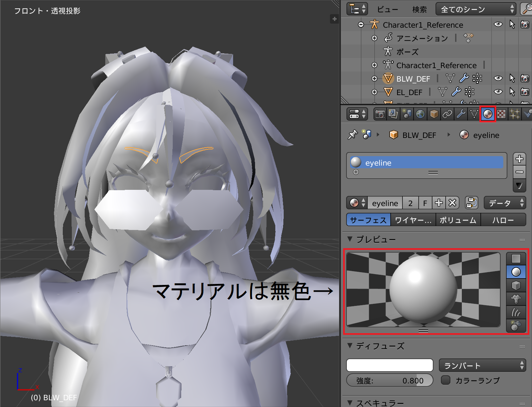Browse materials with the sphere dropdown

pos(357,203)
